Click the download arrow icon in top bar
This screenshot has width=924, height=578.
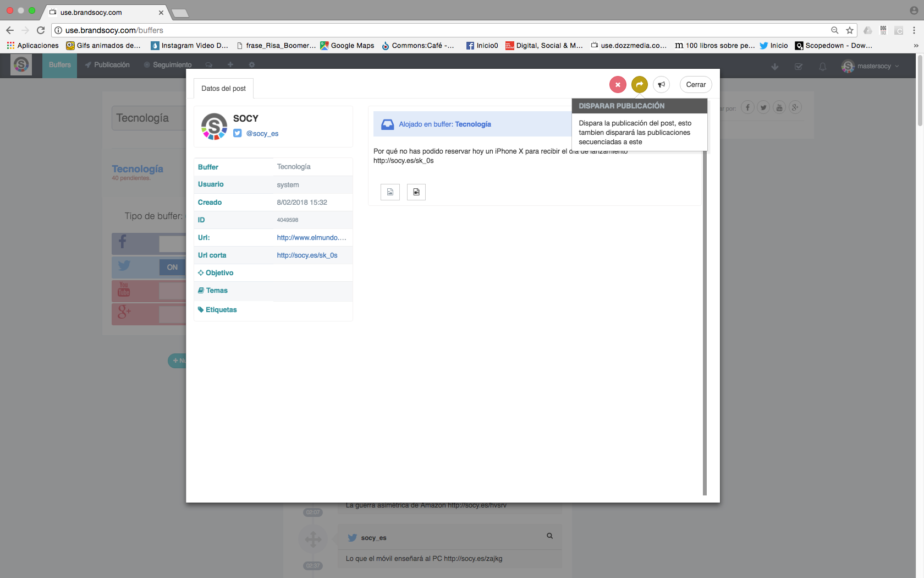point(775,67)
